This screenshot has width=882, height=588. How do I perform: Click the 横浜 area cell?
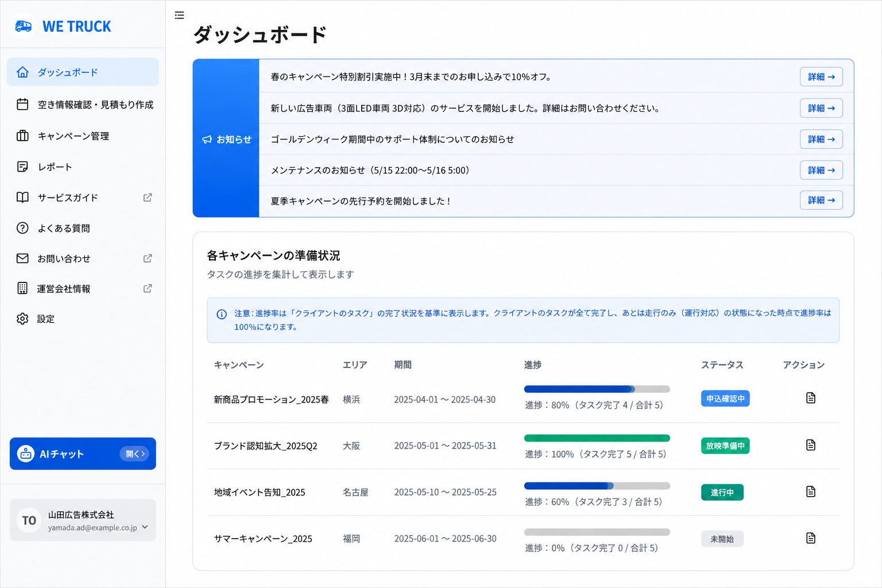point(351,400)
